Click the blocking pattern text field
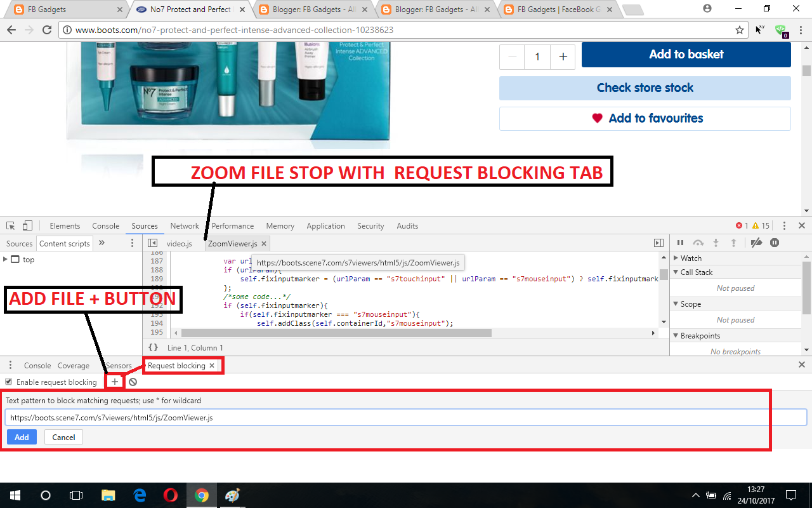812x508 pixels. click(406, 417)
